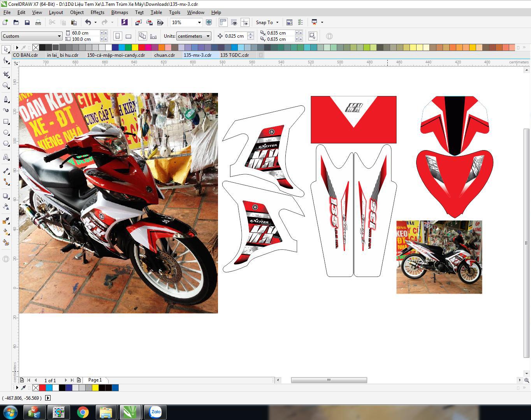Select the Shape edit tool
531x420 pixels.
[6, 61]
